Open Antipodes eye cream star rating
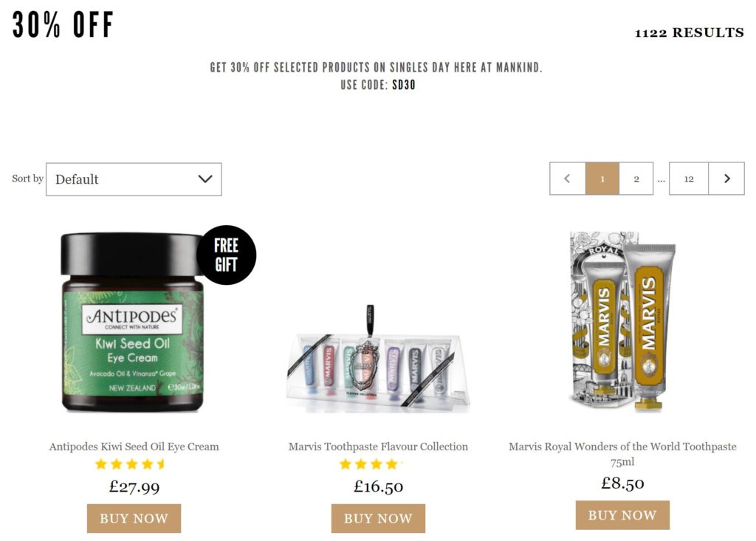 pyautogui.click(x=130, y=464)
